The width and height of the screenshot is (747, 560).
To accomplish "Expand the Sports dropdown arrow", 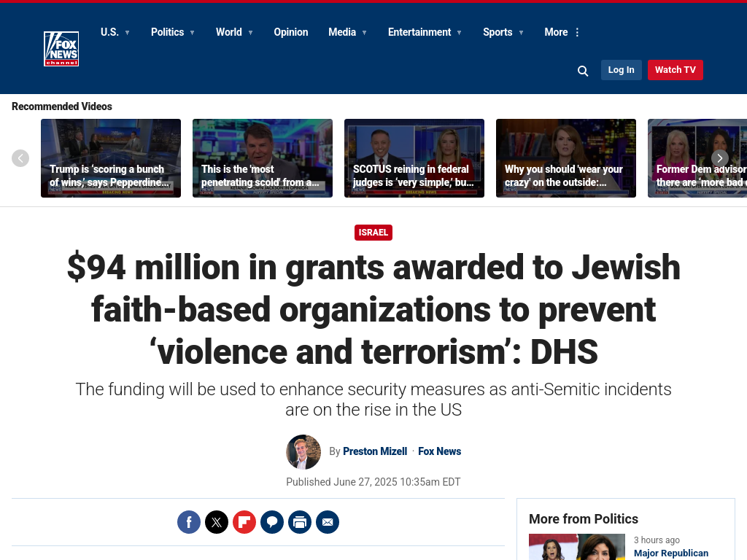I will pyautogui.click(x=521, y=33).
